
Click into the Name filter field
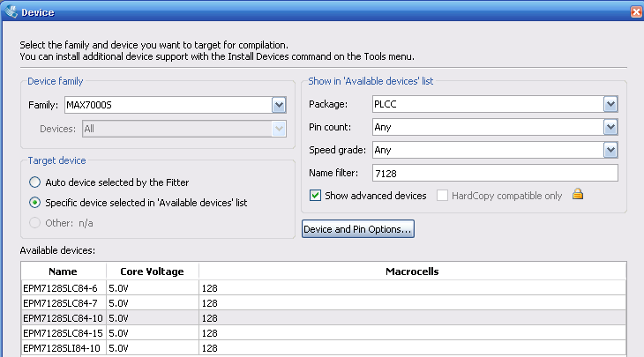point(495,173)
